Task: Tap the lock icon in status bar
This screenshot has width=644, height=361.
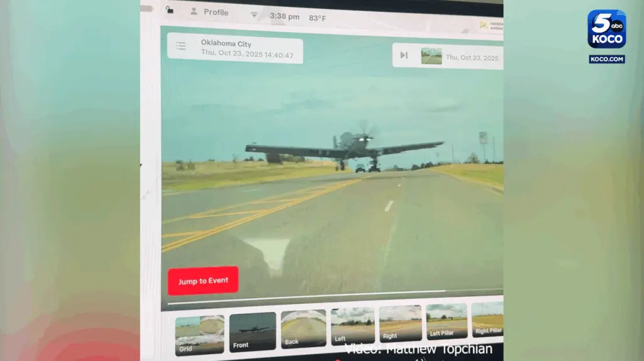Action: click(x=170, y=9)
